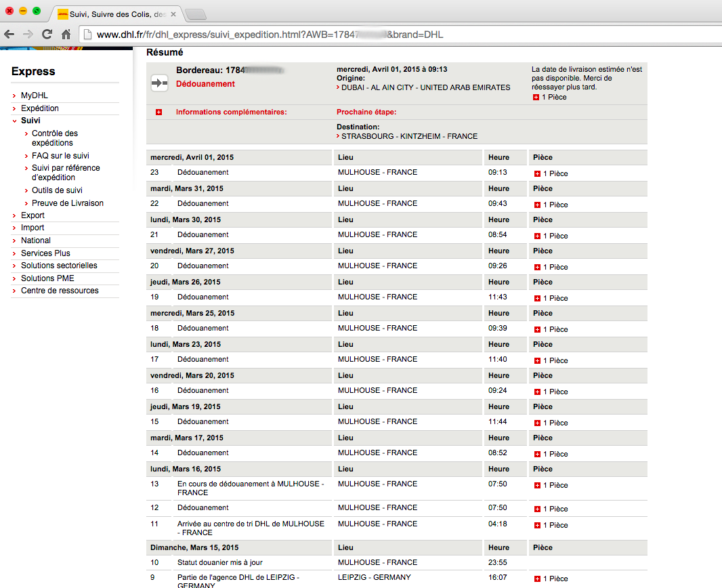Open a new browser tab

coord(196,15)
